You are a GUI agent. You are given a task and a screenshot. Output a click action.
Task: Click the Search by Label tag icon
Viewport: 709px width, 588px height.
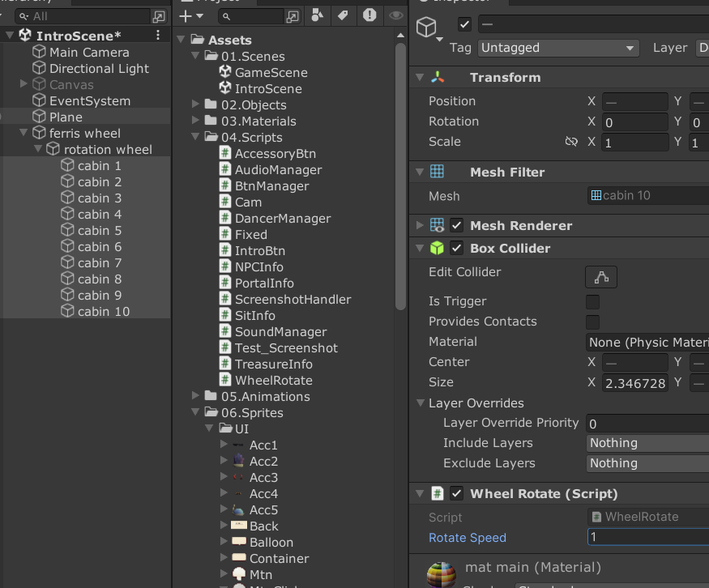[344, 16]
